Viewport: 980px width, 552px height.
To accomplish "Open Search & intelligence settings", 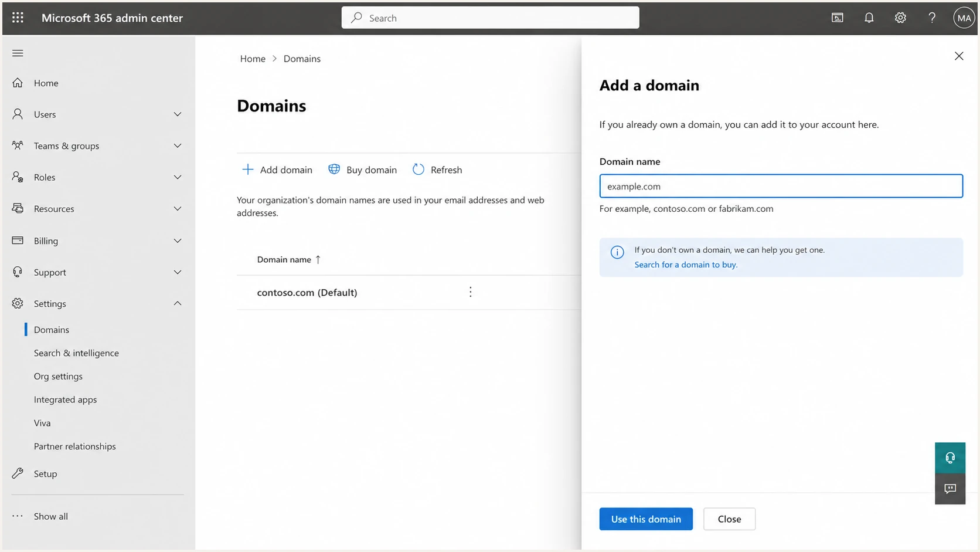I will pos(76,353).
